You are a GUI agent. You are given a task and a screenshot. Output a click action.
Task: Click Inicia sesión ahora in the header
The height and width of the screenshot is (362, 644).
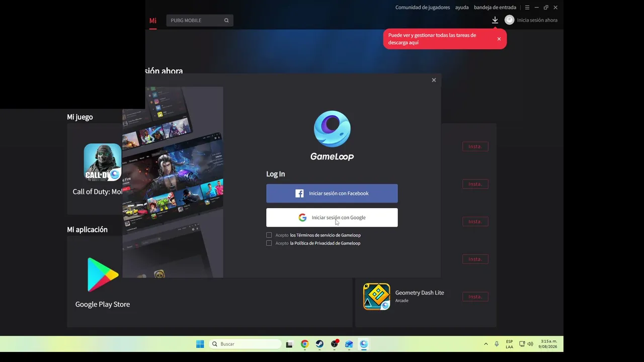[x=537, y=20]
